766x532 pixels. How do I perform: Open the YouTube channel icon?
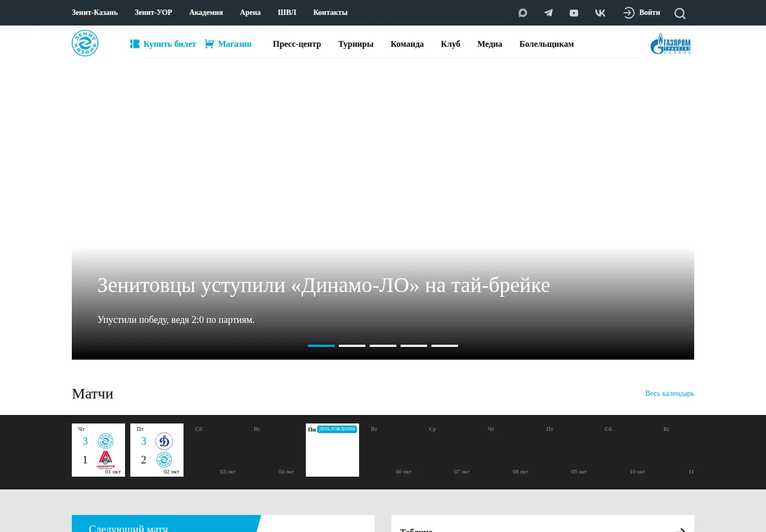tap(574, 13)
